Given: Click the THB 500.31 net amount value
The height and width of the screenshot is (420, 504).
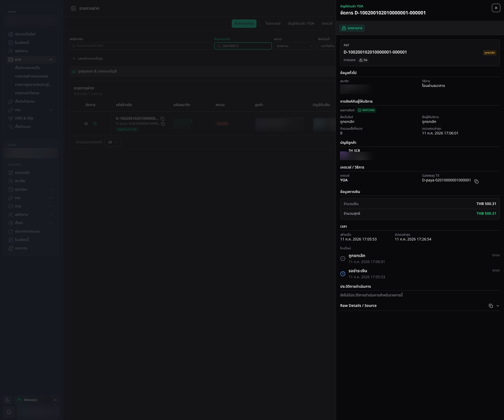Looking at the screenshot, I should (x=486, y=214).
